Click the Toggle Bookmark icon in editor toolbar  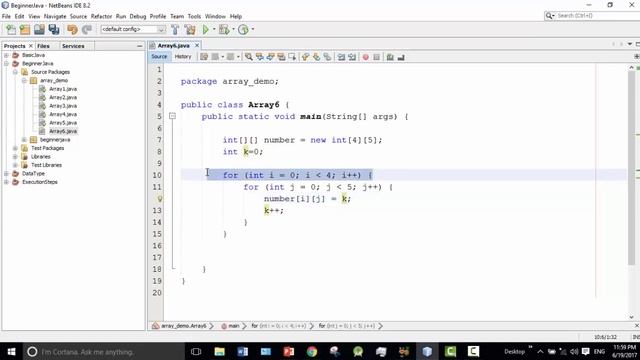[x=327, y=57]
